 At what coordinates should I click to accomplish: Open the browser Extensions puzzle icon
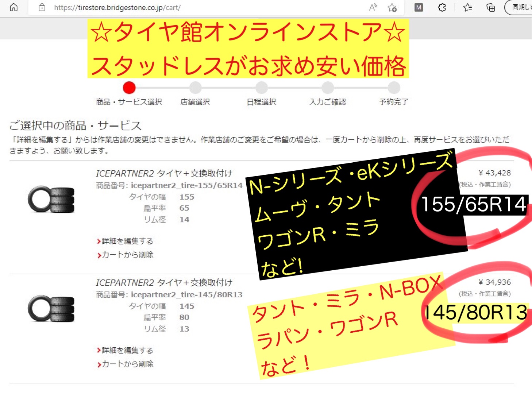click(442, 7)
